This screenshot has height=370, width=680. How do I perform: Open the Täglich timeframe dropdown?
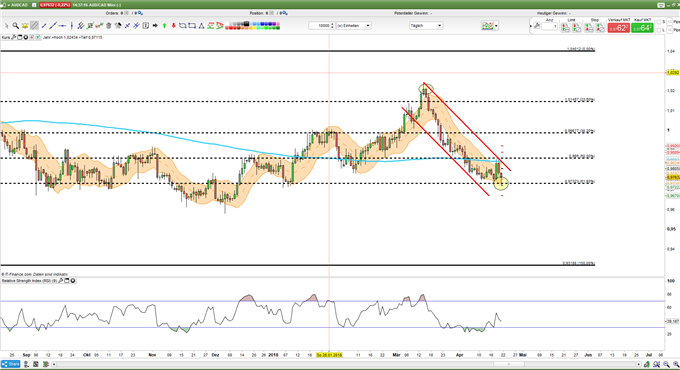tap(426, 26)
